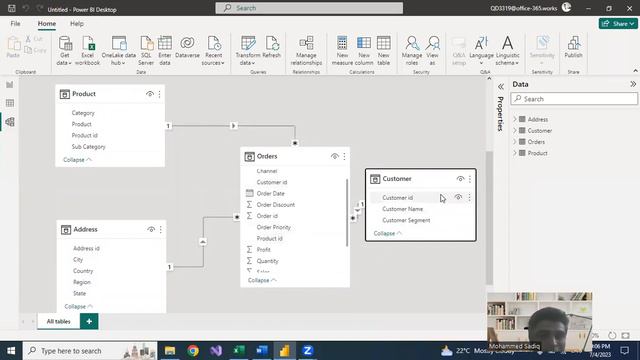Viewport: 640px width, 360px height.
Task: Select the Home ribbon tab
Action: click(47, 24)
